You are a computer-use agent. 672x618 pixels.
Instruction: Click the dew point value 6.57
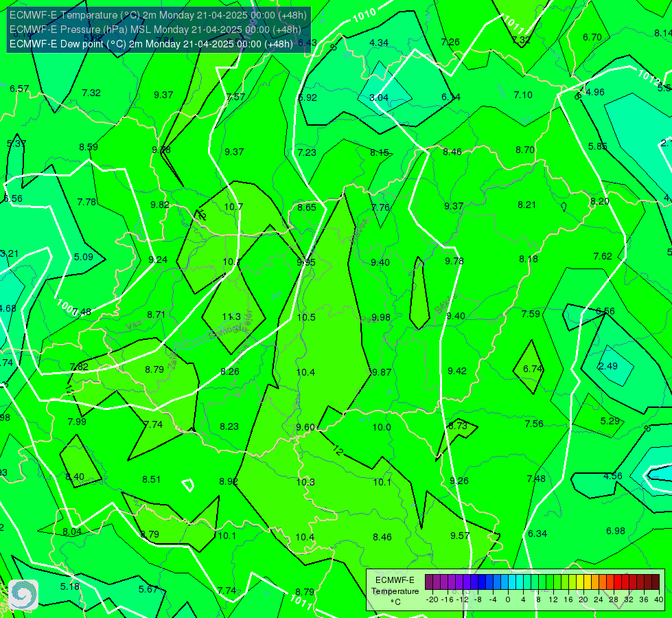(x=19, y=89)
